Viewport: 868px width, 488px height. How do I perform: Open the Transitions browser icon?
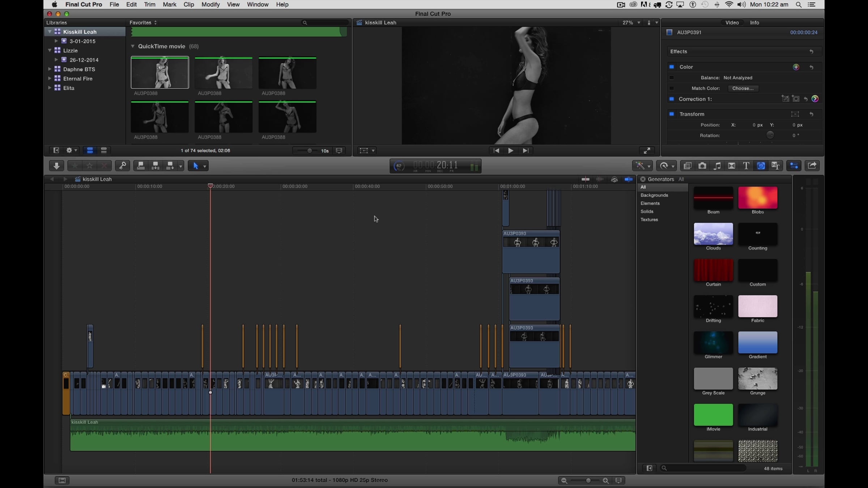pyautogui.click(x=731, y=166)
